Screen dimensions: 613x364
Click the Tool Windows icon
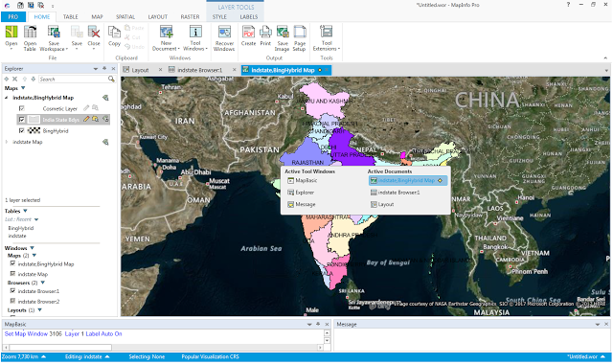click(195, 32)
